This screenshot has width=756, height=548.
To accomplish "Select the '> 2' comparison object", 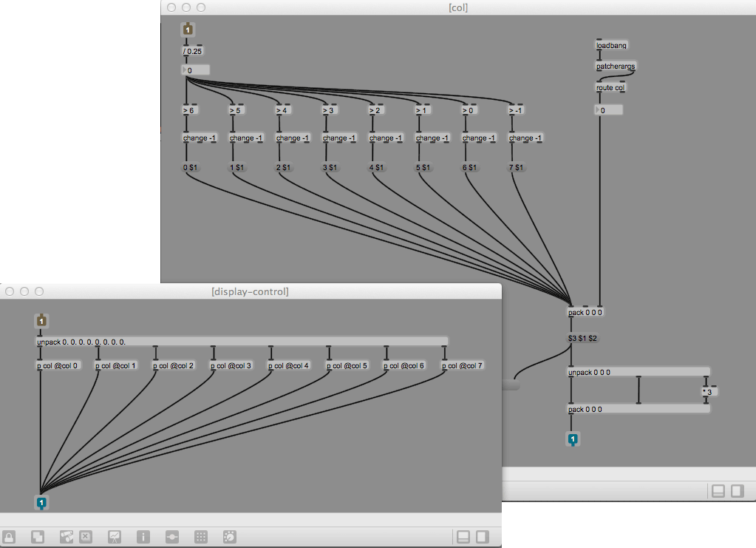I will [x=377, y=110].
